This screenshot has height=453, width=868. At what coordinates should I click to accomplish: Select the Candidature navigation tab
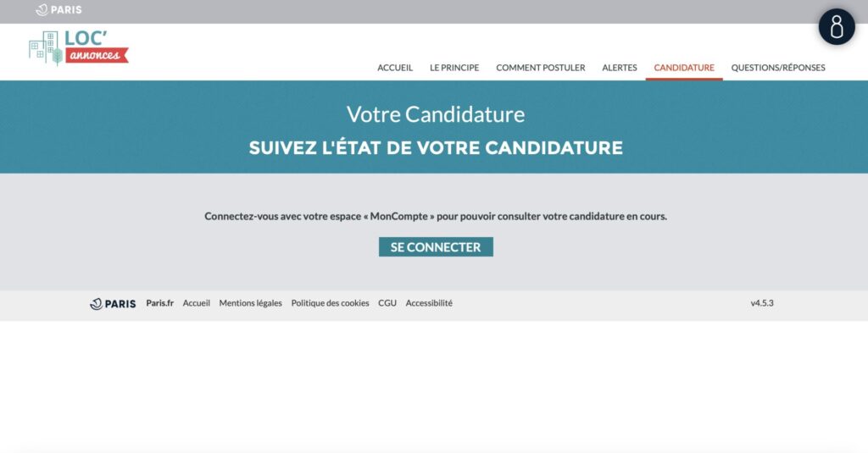point(684,68)
